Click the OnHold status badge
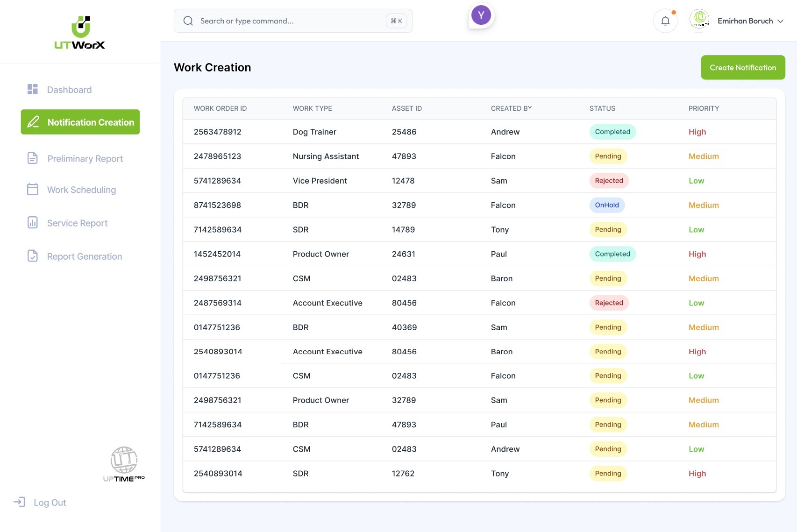The image size is (797, 532). pos(606,205)
